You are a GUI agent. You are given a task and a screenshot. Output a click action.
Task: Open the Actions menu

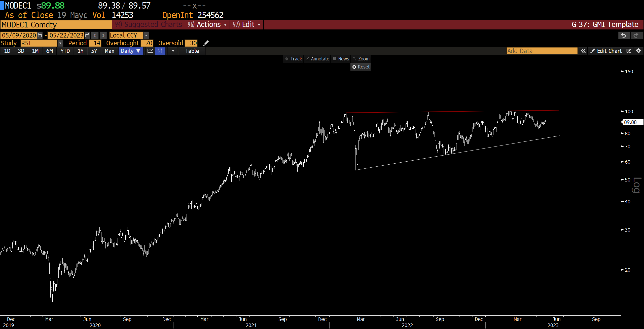pos(207,24)
